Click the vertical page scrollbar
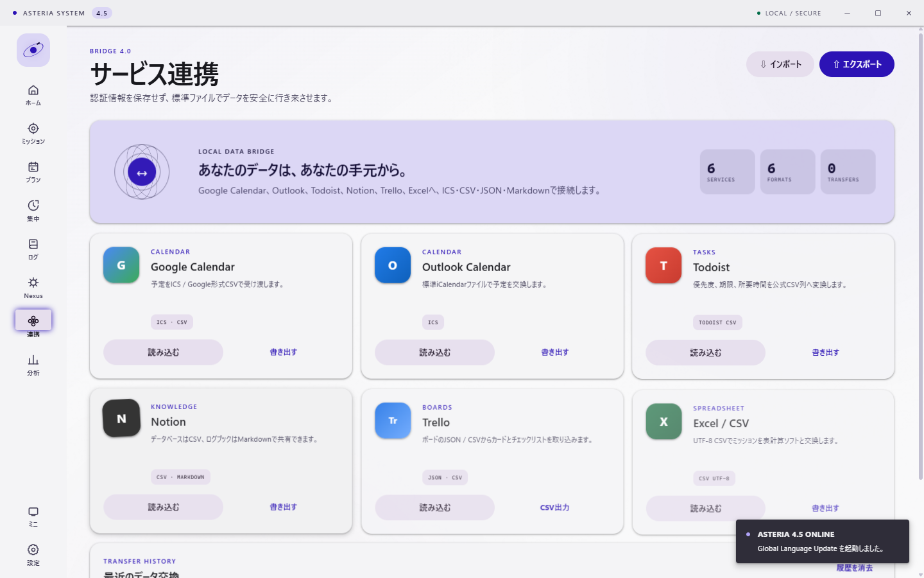 (x=921, y=257)
